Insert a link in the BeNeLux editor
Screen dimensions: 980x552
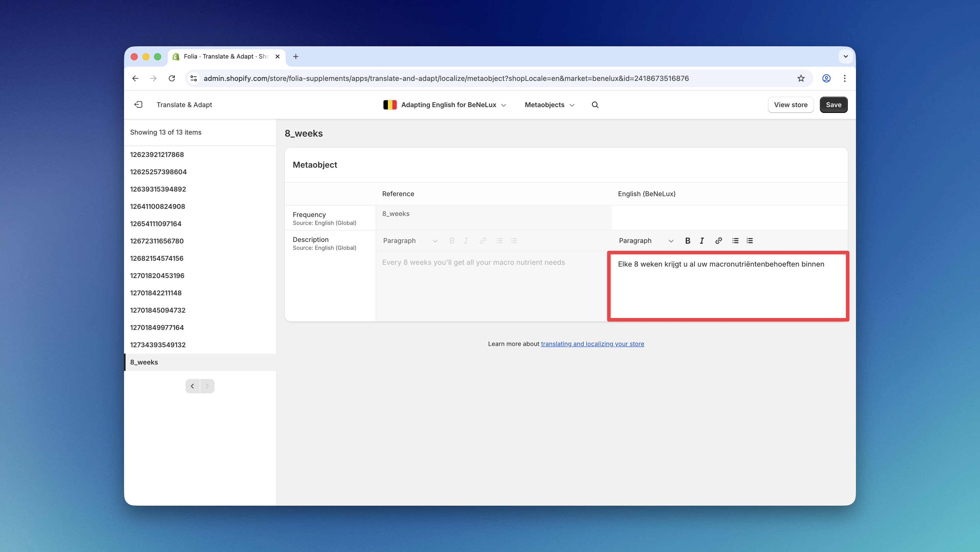pos(718,241)
